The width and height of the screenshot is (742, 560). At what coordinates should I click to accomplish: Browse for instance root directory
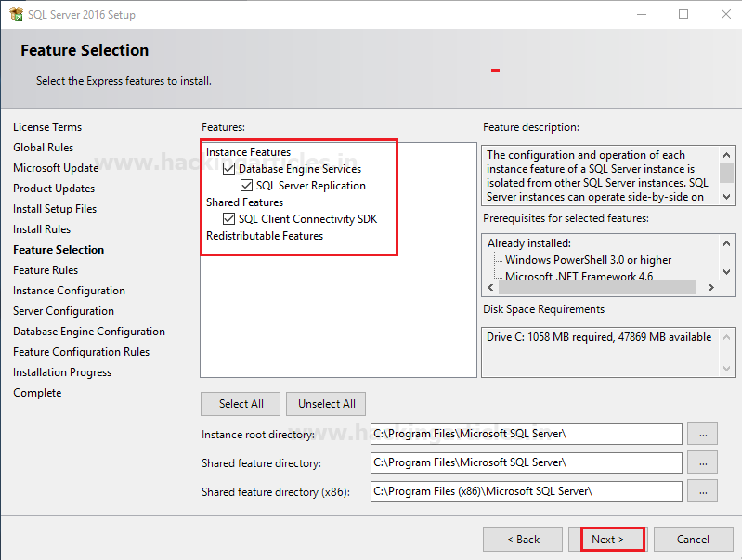click(703, 434)
